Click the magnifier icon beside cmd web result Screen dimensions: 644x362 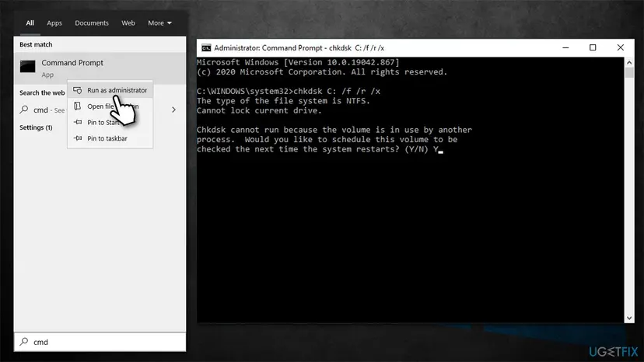tap(24, 110)
